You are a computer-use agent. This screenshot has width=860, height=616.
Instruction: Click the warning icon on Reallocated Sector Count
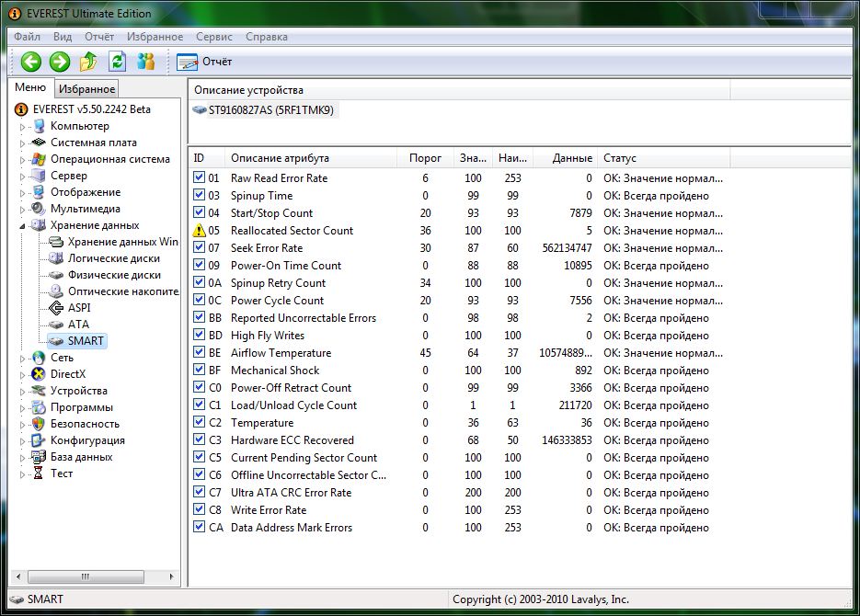tap(199, 231)
